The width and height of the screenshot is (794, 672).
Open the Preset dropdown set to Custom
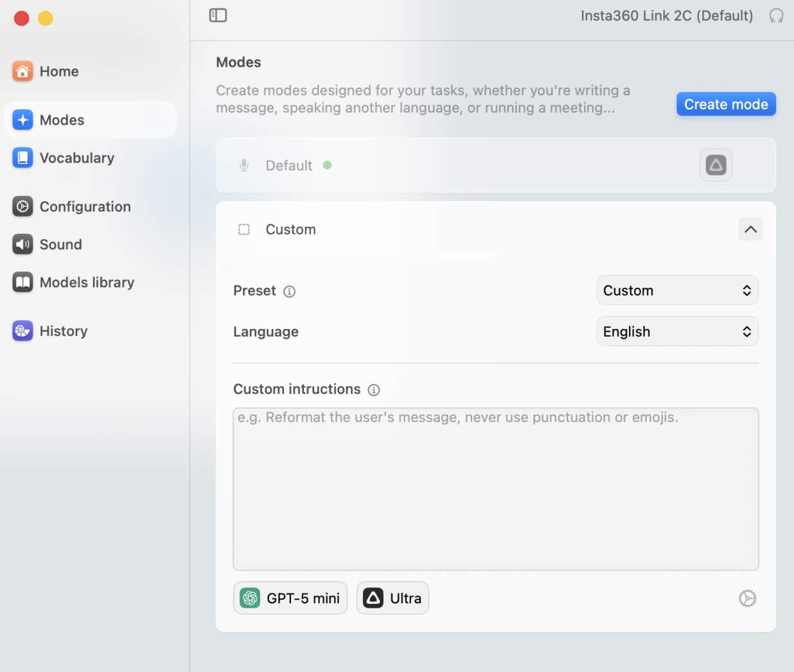coord(677,290)
